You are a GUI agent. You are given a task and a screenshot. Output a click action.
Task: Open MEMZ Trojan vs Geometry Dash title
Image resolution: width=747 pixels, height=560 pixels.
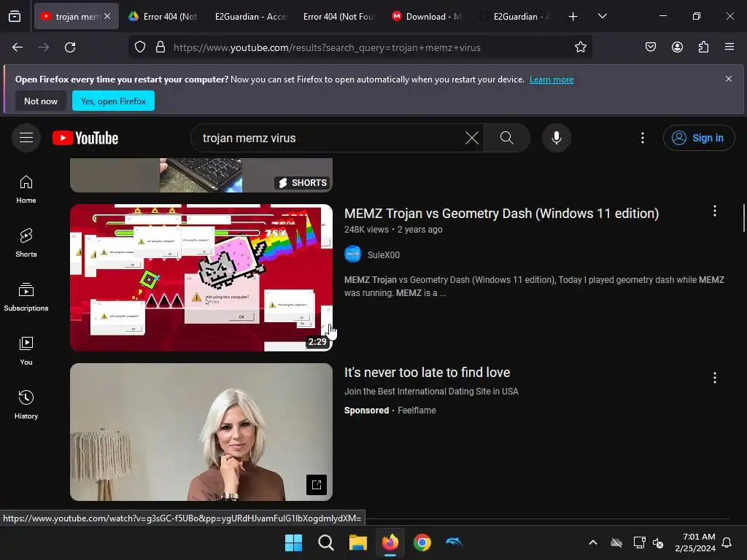point(501,214)
